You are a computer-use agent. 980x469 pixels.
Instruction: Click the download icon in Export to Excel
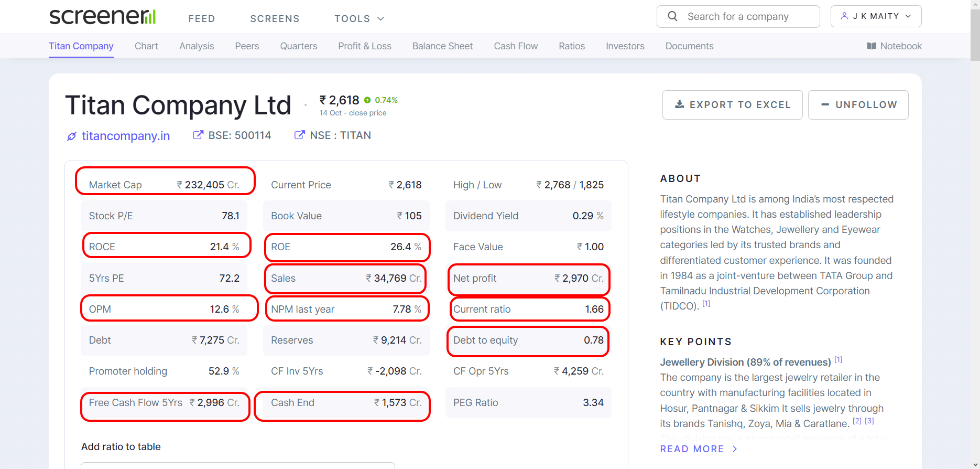point(679,104)
